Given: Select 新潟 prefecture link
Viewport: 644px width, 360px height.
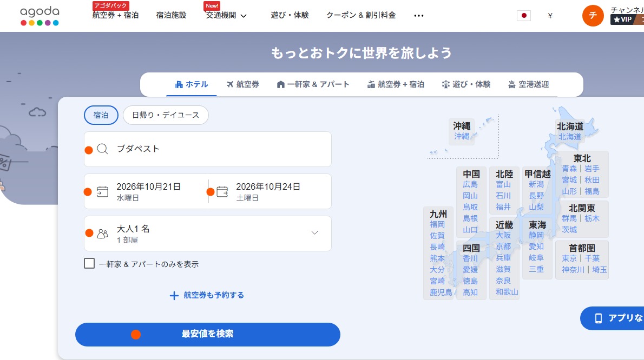Looking at the screenshot, I should pos(536,184).
